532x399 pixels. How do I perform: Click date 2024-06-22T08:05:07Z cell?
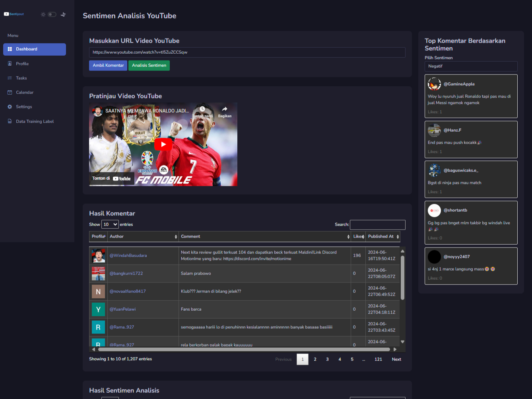(x=382, y=273)
